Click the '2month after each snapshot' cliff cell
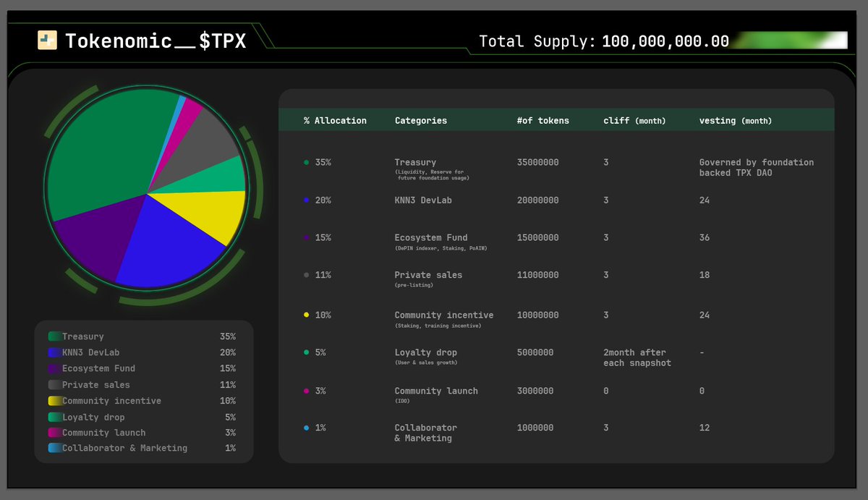Screen dimensions: 868x500 637,357
